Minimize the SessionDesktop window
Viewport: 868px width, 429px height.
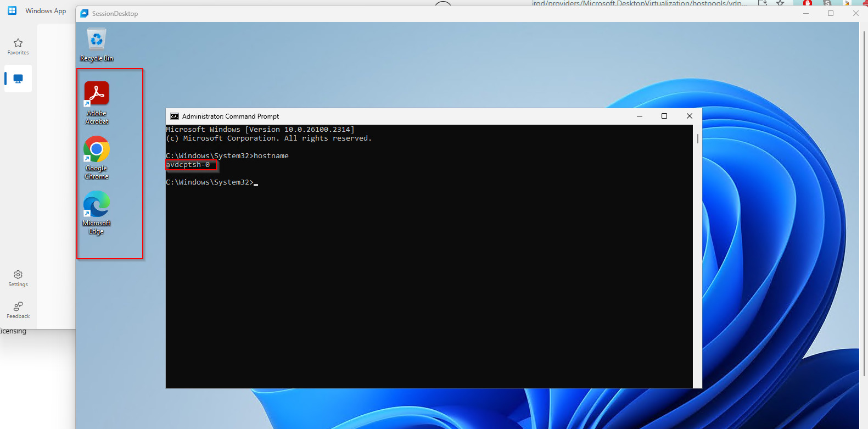(x=806, y=13)
